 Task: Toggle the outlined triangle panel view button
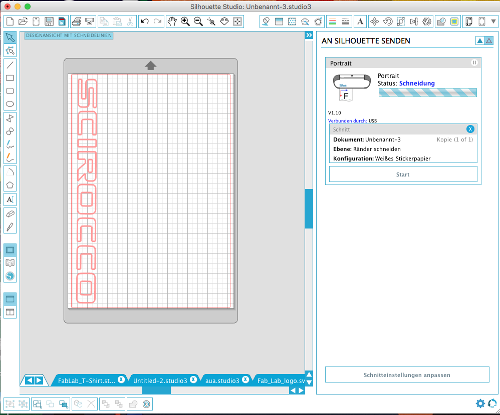point(489,41)
